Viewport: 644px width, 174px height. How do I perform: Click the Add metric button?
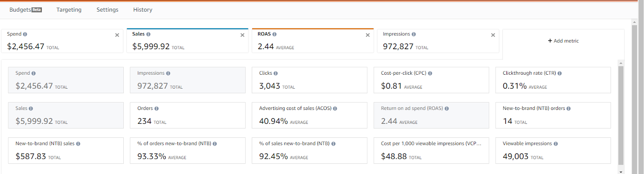point(563,41)
